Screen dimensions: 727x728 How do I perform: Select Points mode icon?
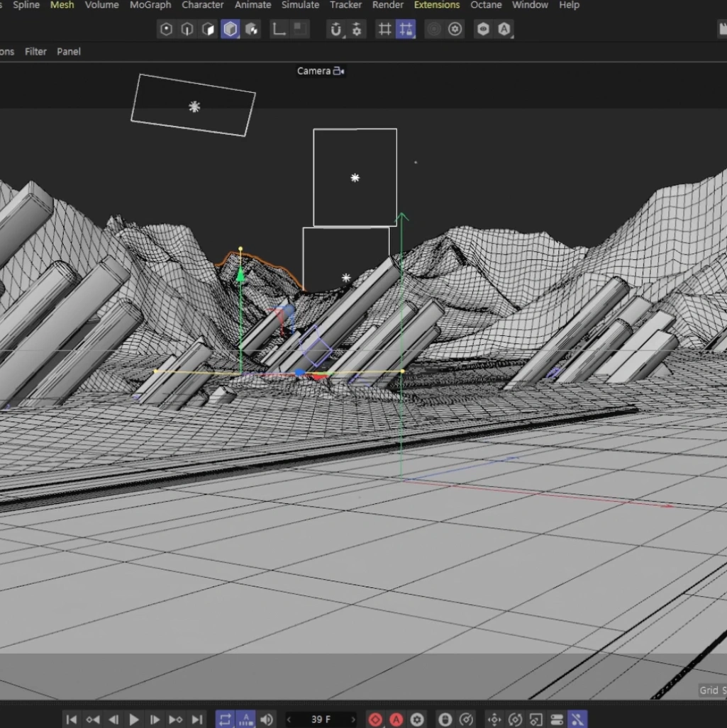coord(166,29)
